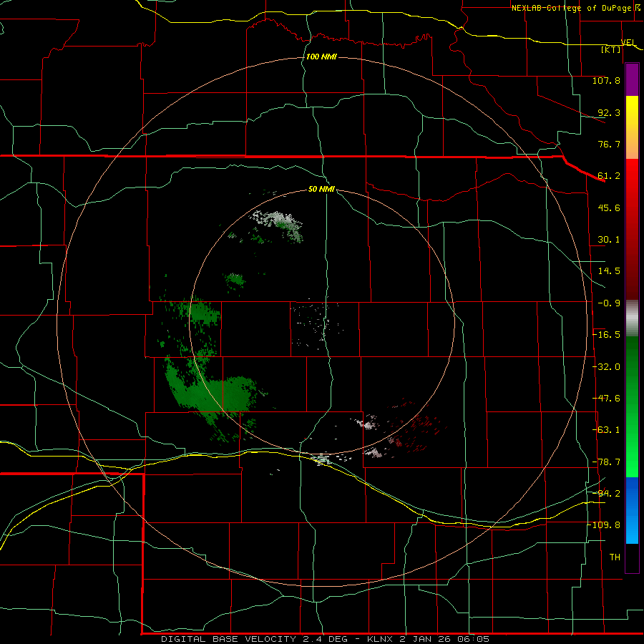
Task: Click the 100 NMI range ring label
Action: pos(321,57)
